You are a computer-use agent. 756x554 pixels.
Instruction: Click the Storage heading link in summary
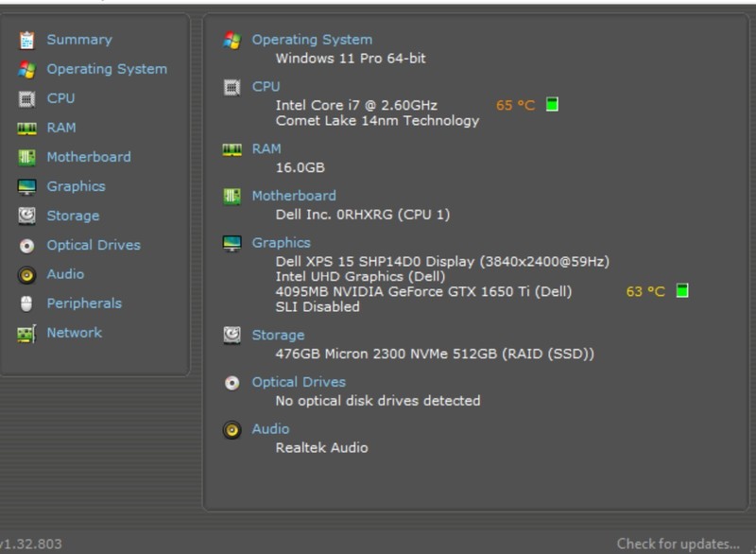click(x=278, y=335)
